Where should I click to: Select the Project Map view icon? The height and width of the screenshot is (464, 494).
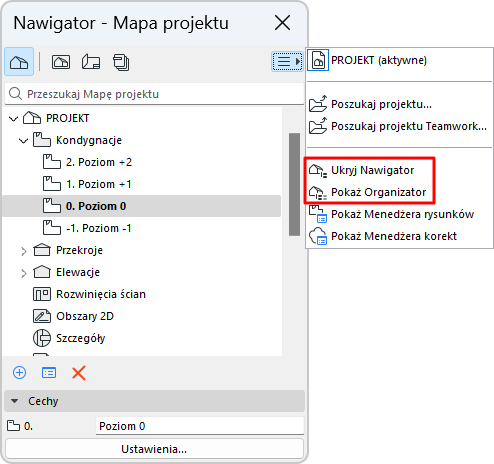coord(19,62)
